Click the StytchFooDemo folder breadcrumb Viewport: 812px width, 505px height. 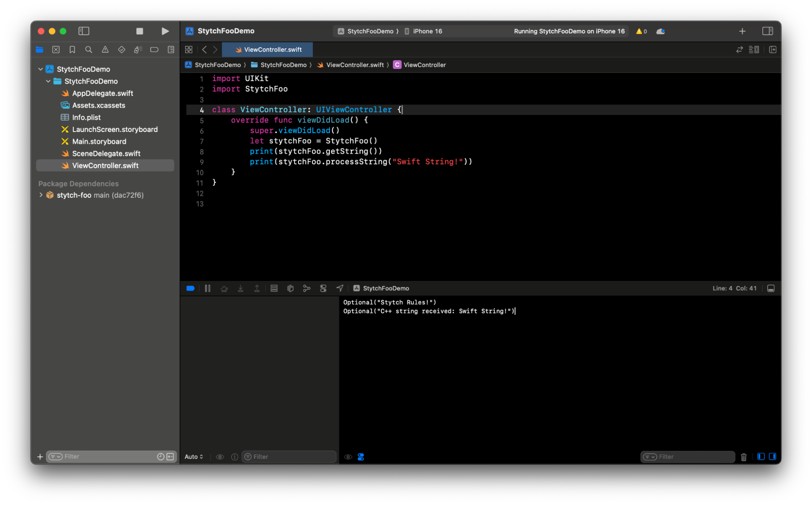pos(279,65)
